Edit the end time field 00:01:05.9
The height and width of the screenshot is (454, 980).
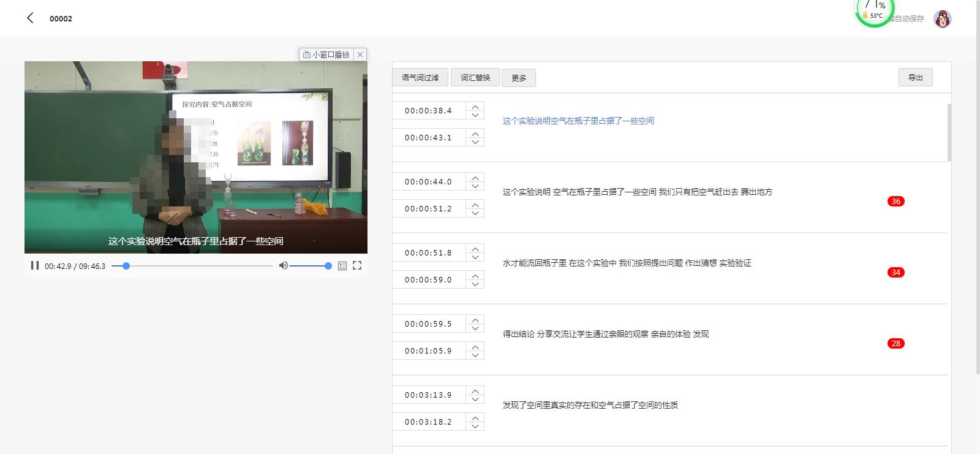click(x=429, y=351)
